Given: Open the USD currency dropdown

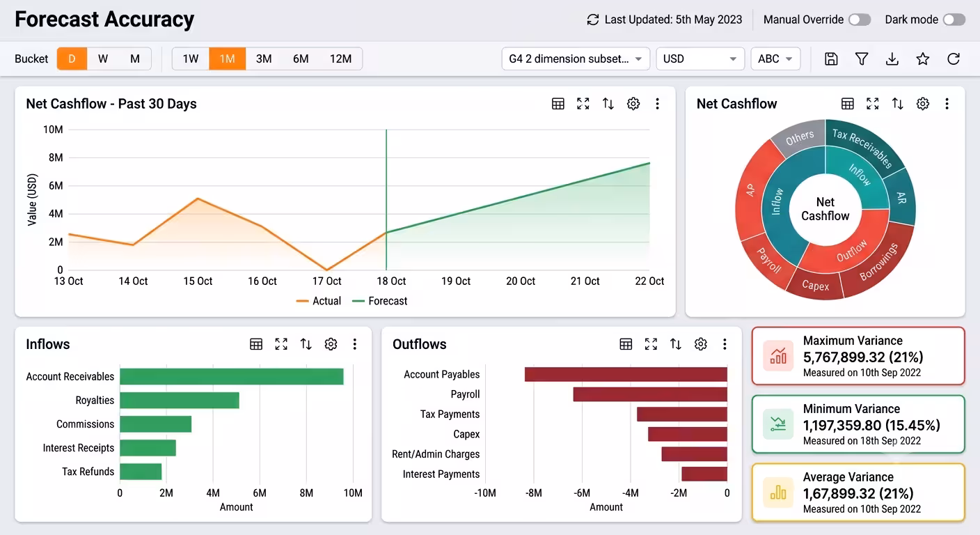Looking at the screenshot, I should point(700,59).
